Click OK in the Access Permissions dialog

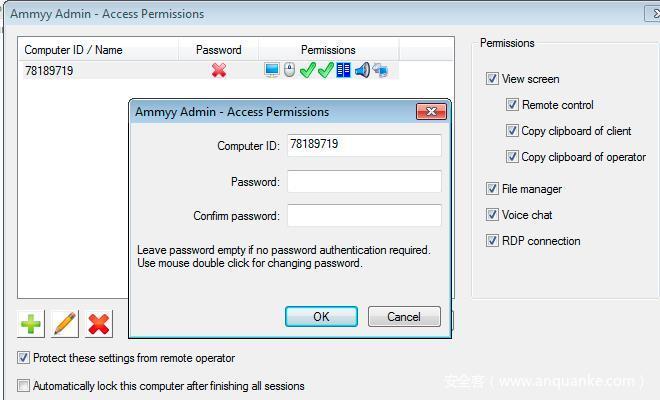pos(321,316)
